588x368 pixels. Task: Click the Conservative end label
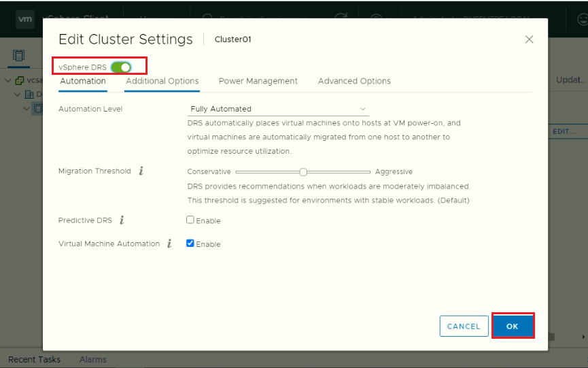click(x=209, y=172)
